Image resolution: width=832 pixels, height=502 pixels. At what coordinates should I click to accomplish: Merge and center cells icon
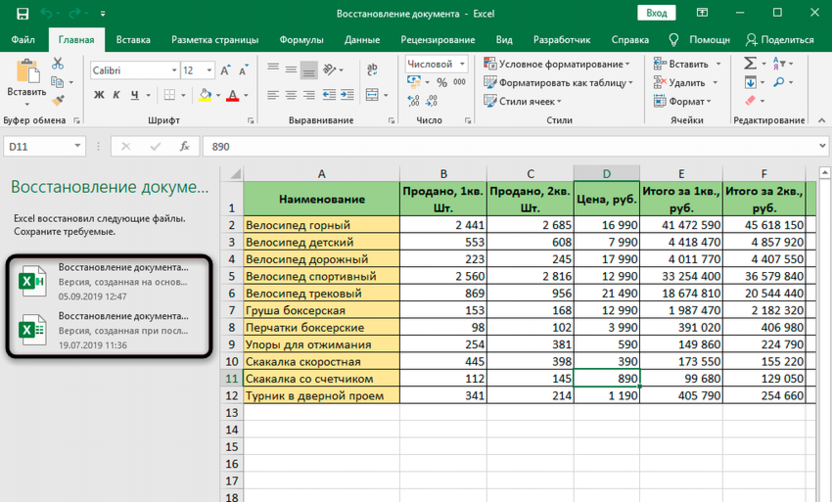[372, 95]
